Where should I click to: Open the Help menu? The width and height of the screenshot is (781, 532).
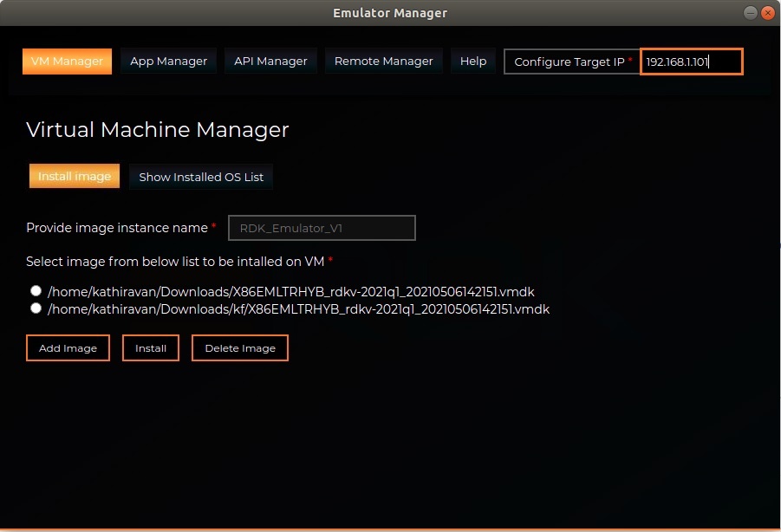click(472, 62)
